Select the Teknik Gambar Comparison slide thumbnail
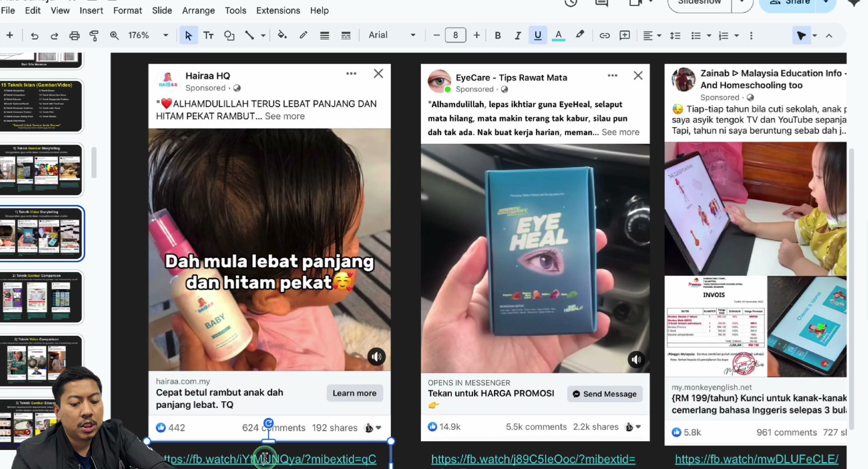868x469 pixels. pos(41,297)
